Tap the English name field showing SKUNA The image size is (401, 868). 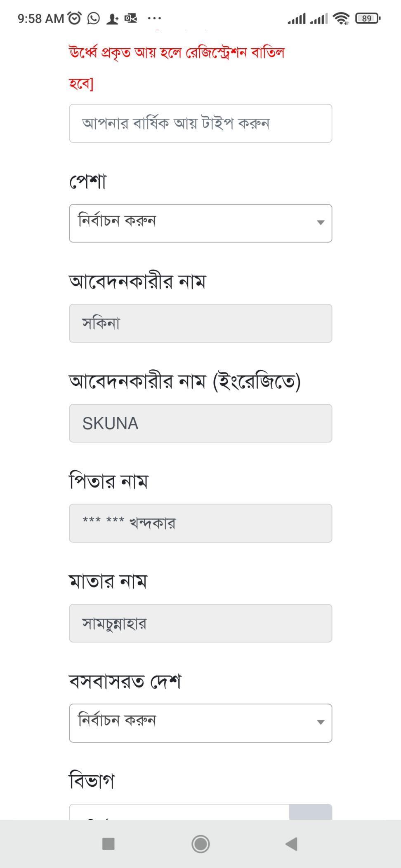pos(200,423)
